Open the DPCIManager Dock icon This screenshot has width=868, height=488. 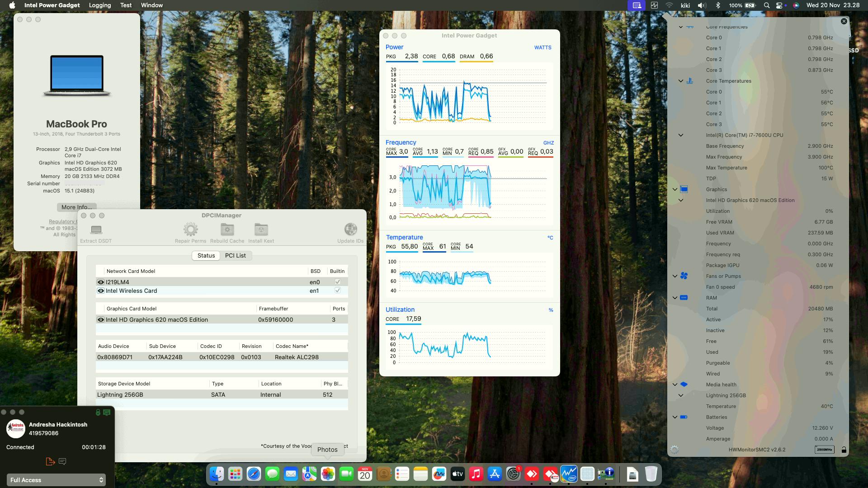606,474
